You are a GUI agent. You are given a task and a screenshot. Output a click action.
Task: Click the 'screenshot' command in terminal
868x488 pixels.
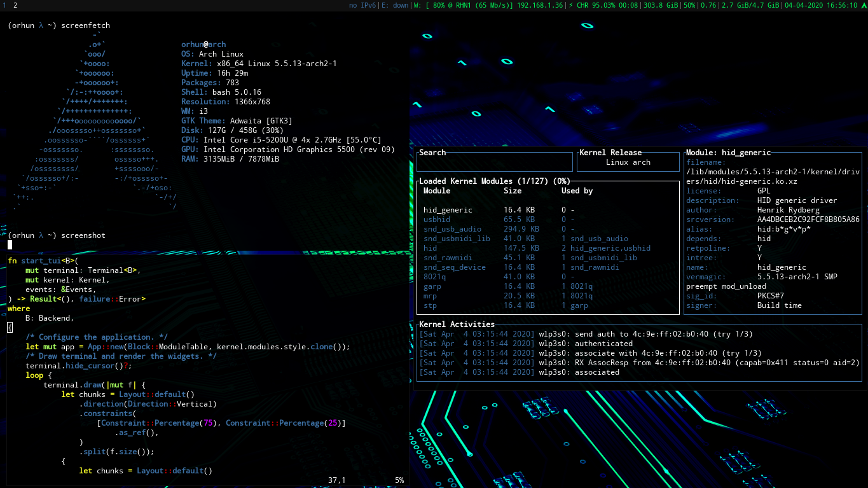tap(83, 235)
